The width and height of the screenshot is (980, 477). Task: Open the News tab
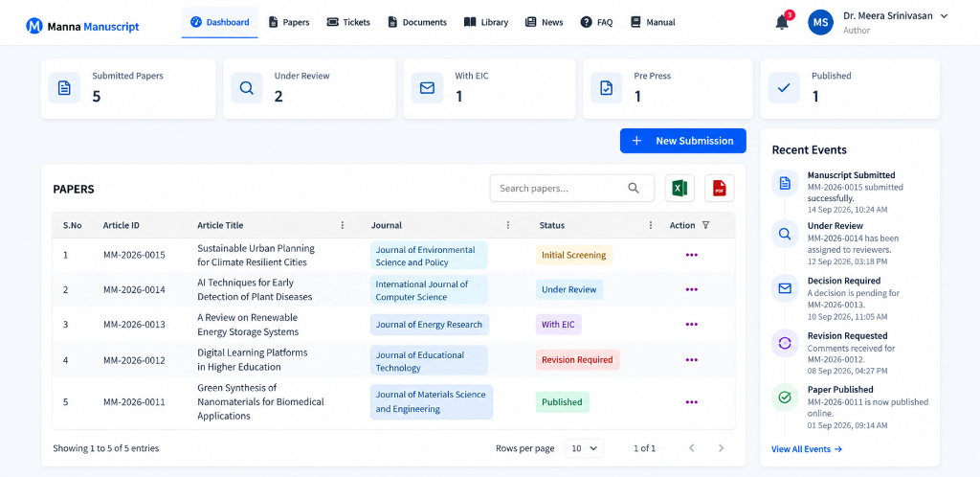pyautogui.click(x=545, y=22)
